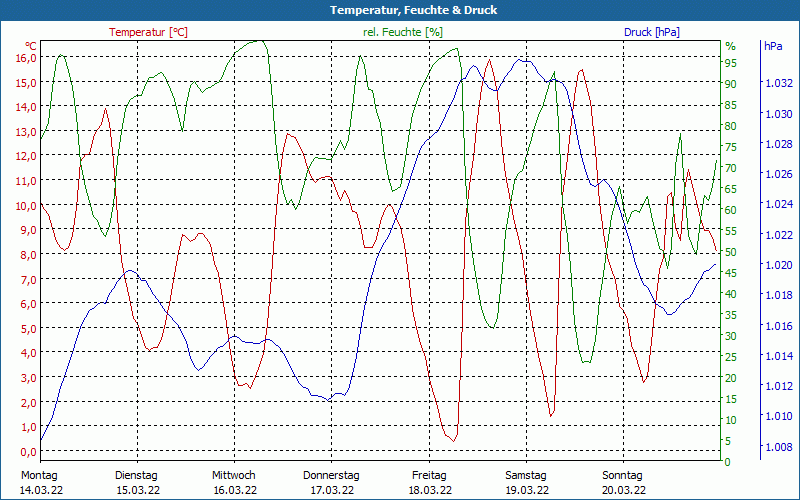This screenshot has width=800, height=500.
Task: Click the "14,0" temperature axis value
Action: [26, 107]
